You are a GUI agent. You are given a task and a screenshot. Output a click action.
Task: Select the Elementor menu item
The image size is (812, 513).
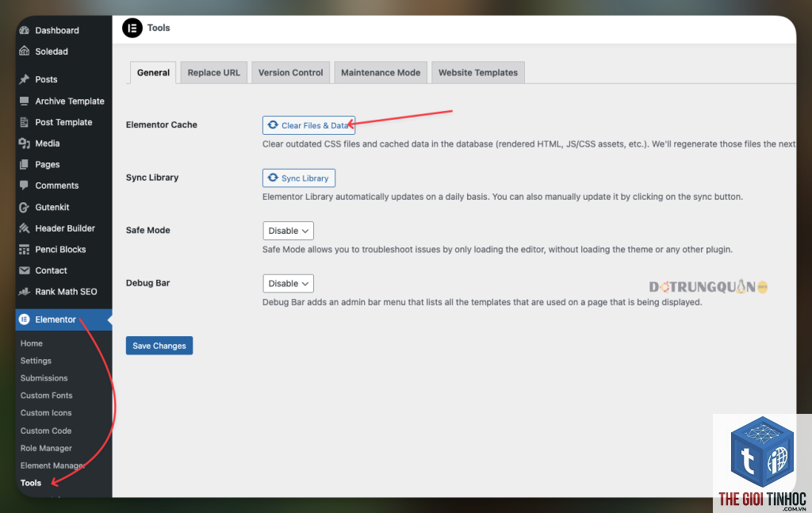click(63, 320)
